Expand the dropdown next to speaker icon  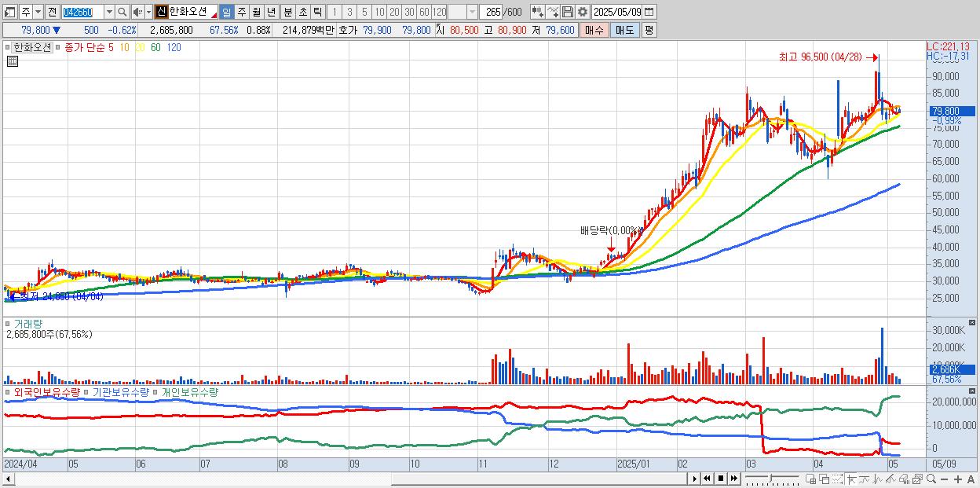(x=148, y=12)
